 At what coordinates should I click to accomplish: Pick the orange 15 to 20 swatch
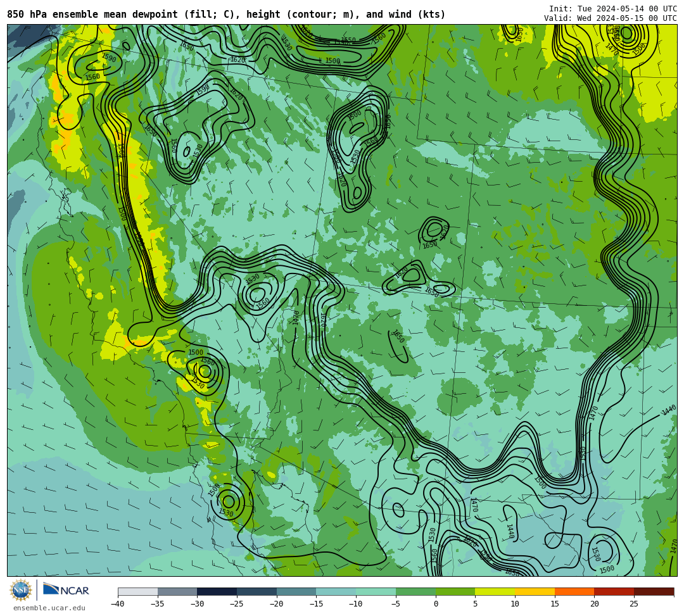tap(574, 591)
